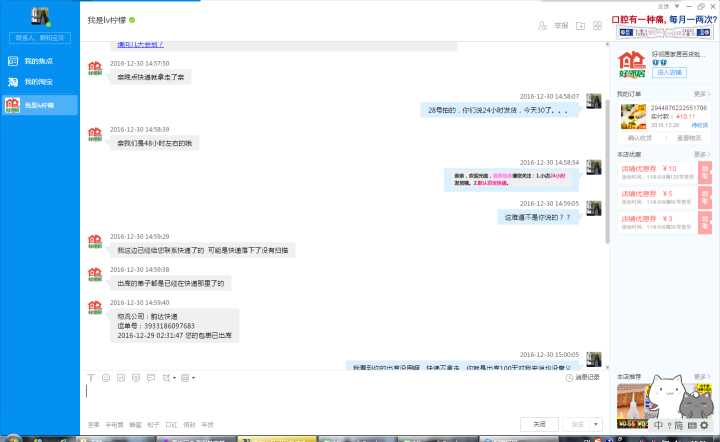Click the send message button
The height and width of the screenshot is (442, 720).
[577, 424]
